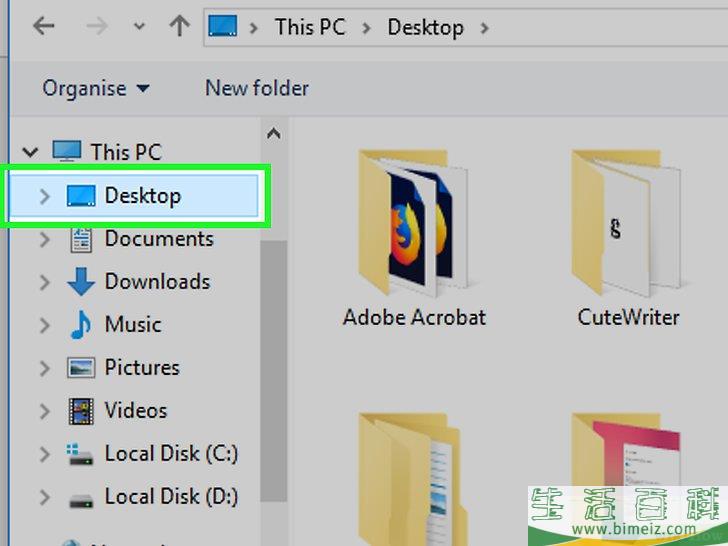
Task: Click the Desktop icon in sidebar
Action: (x=81, y=195)
